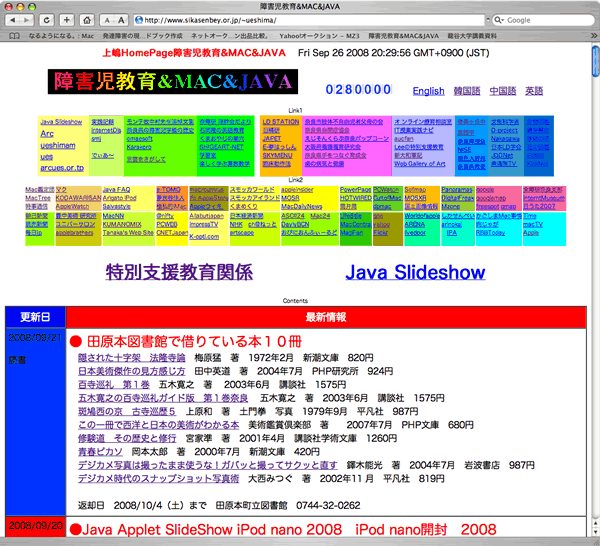This screenshot has width=600, height=546.
Task: Open the Arc link
Action: coord(47,134)
